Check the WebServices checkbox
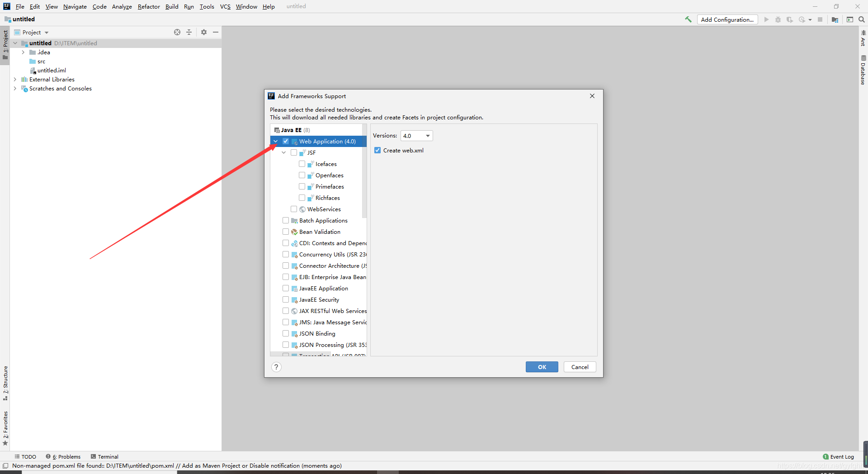 point(294,209)
